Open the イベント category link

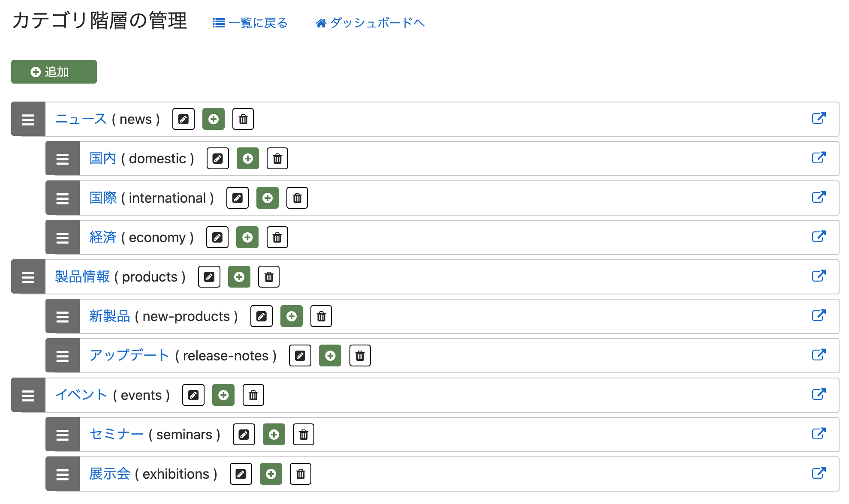tap(81, 395)
